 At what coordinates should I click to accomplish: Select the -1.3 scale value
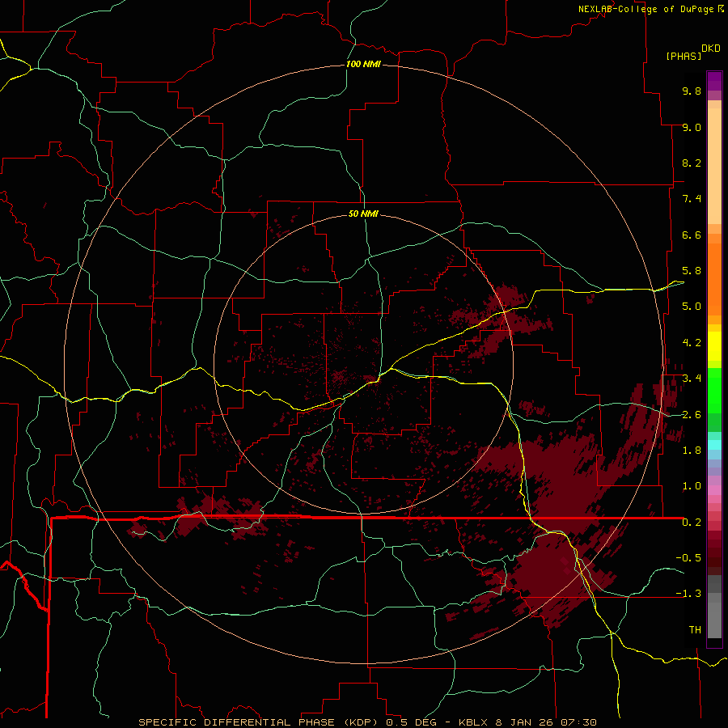point(688,594)
